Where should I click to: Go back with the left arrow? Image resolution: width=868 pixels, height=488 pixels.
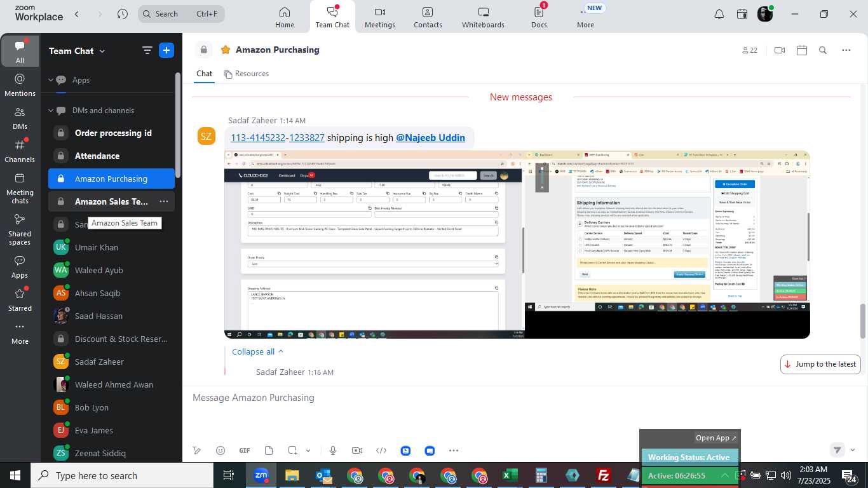(77, 14)
